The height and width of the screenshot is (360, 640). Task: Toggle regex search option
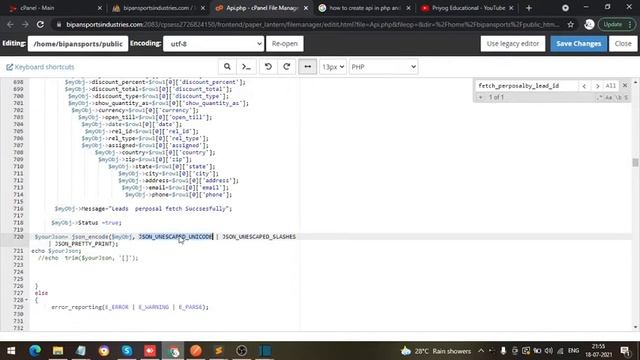click(x=599, y=98)
